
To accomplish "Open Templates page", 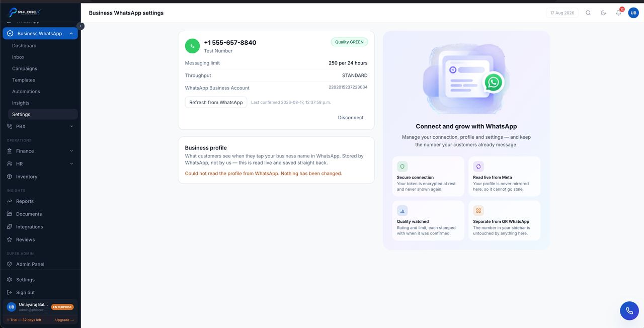I will (x=24, y=80).
